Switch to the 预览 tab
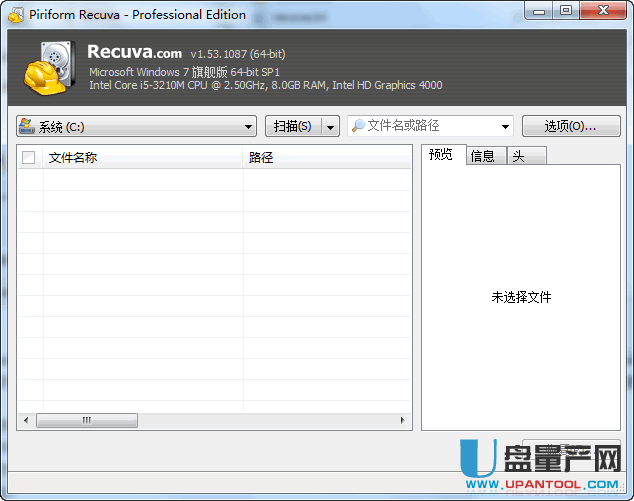The width and height of the screenshot is (634, 501). (441, 155)
